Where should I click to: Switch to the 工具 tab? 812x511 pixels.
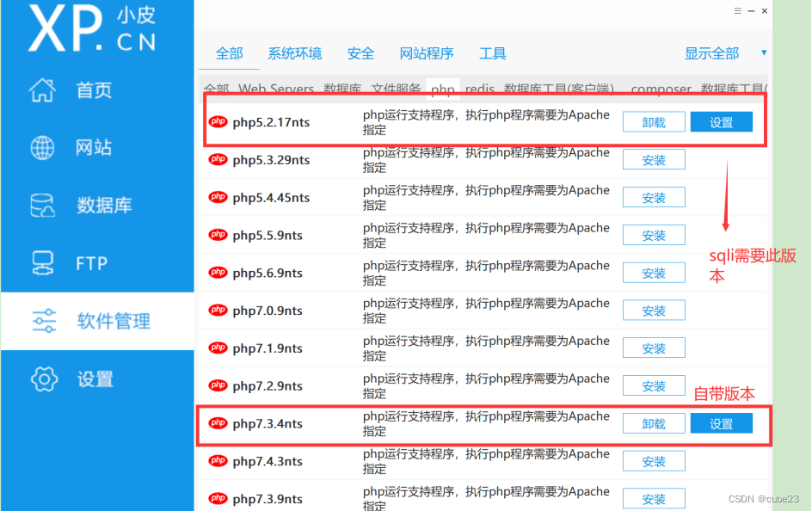pyautogui.click(x=493, y=53)
